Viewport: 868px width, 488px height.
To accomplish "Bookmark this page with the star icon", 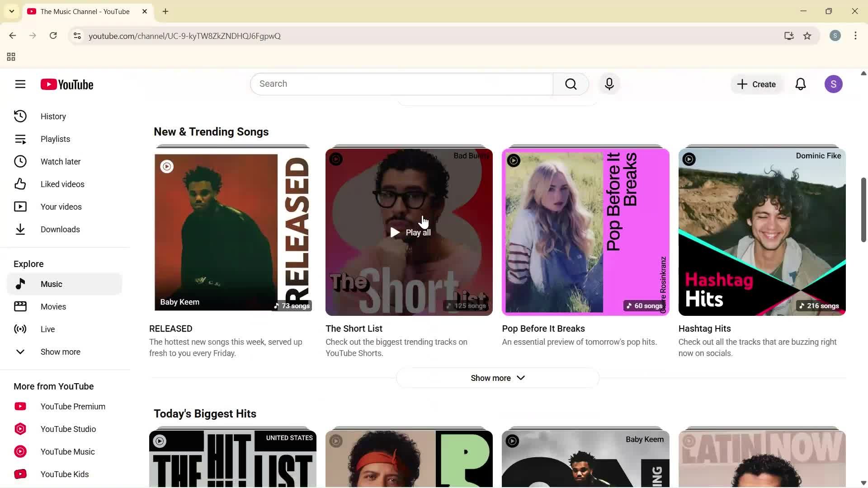I will pos(807,36).
